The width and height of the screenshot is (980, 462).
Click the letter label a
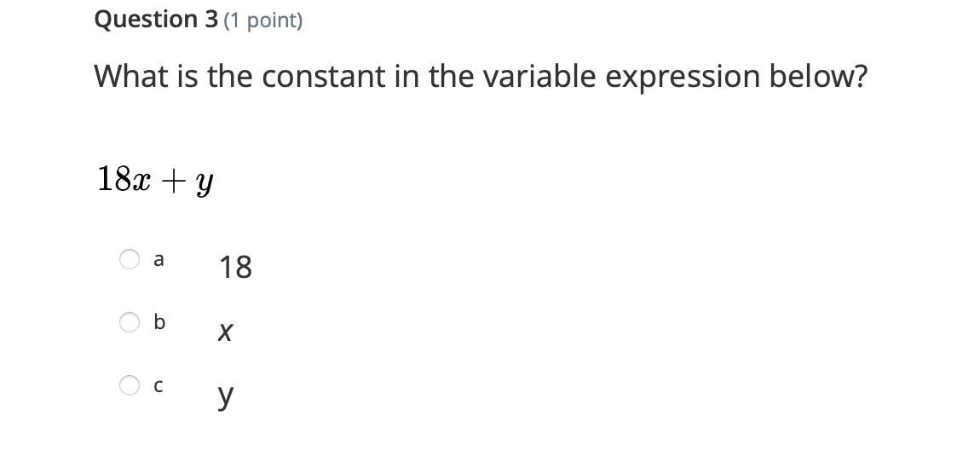(159, 259)
